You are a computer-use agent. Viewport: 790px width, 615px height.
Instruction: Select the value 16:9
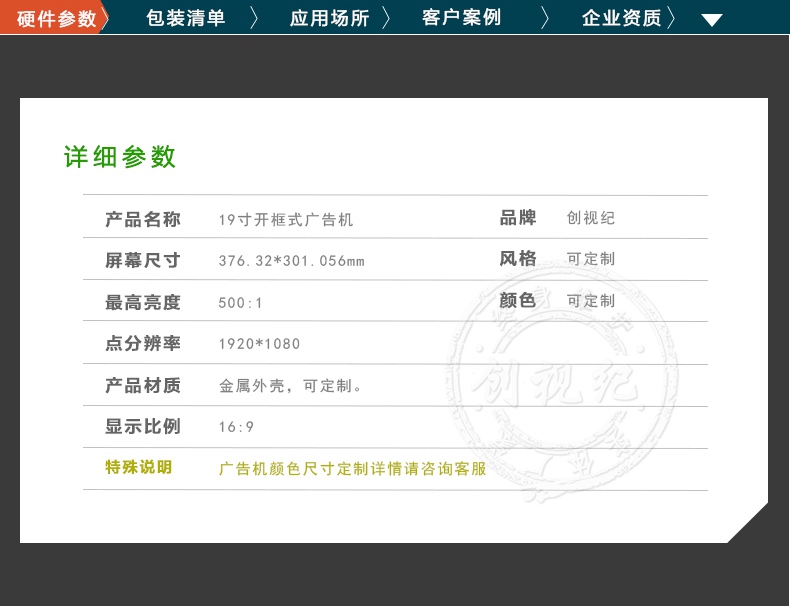click(x=236, y=427)
